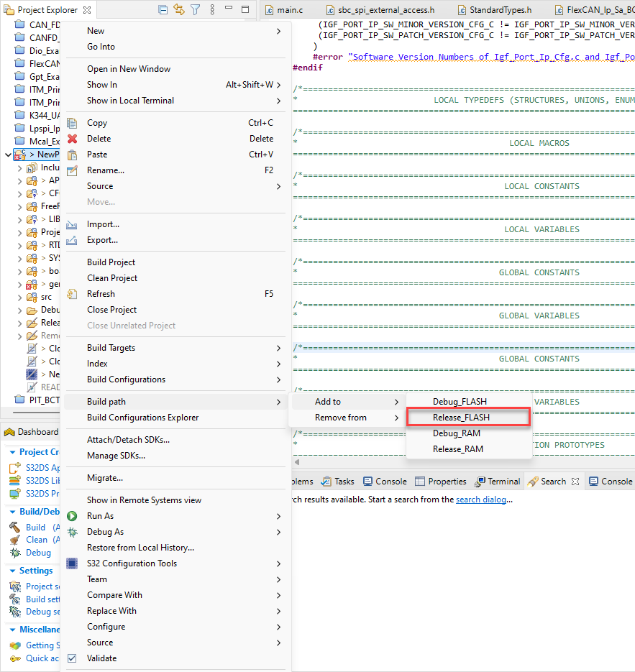Image resolution: width=635 pixels, height=672 pixels.
Task: Click the Paste clipboard icon
Action: (72, 155)
